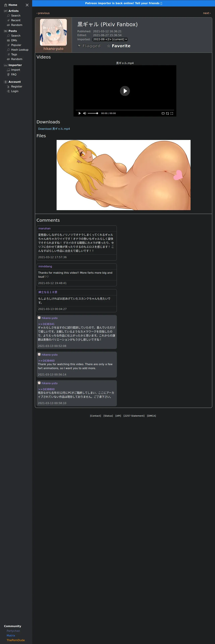This screenshot has height=644, width=215.
Task: Follow the >>1638460 reply reference
Action: 46,361
